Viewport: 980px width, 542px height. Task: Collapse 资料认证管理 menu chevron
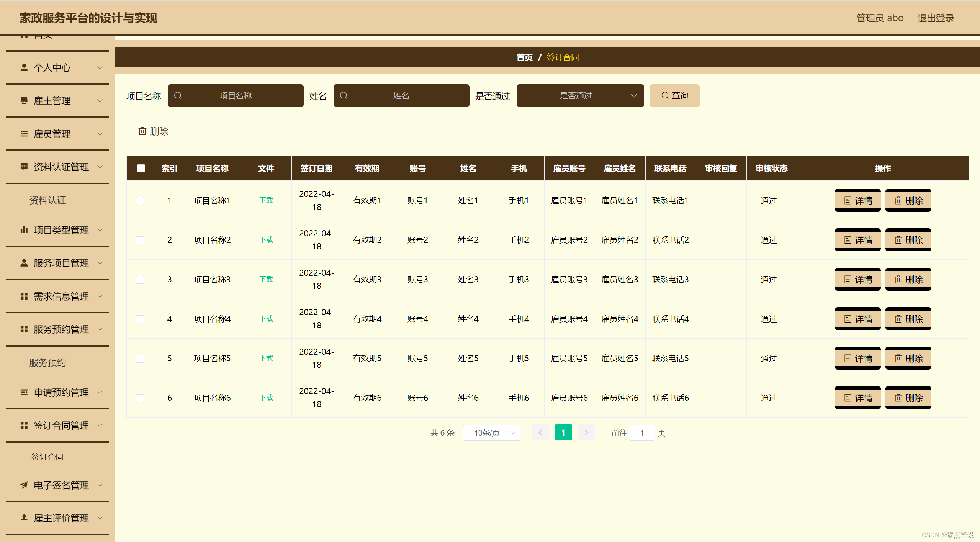click(100, 167)
